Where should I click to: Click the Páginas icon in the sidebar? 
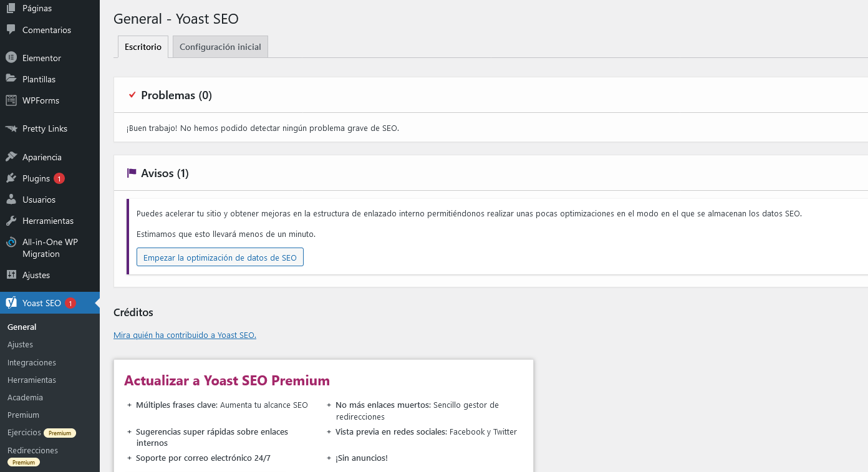(11, 8)
